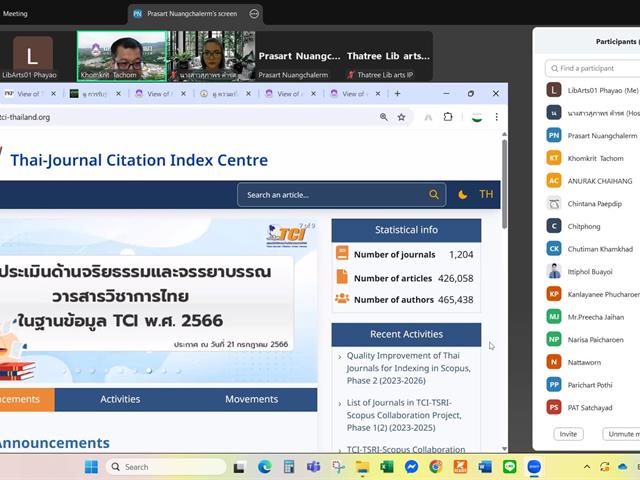Click the Invite button in Participants panel
The width and height of the screenshot is (640, 480).
[x=568, y=434]
